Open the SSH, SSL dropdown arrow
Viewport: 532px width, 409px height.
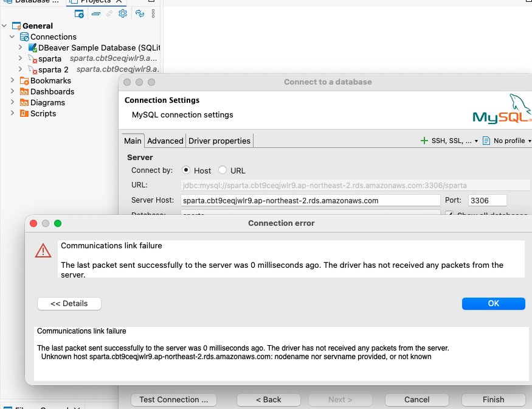point(476,141)
